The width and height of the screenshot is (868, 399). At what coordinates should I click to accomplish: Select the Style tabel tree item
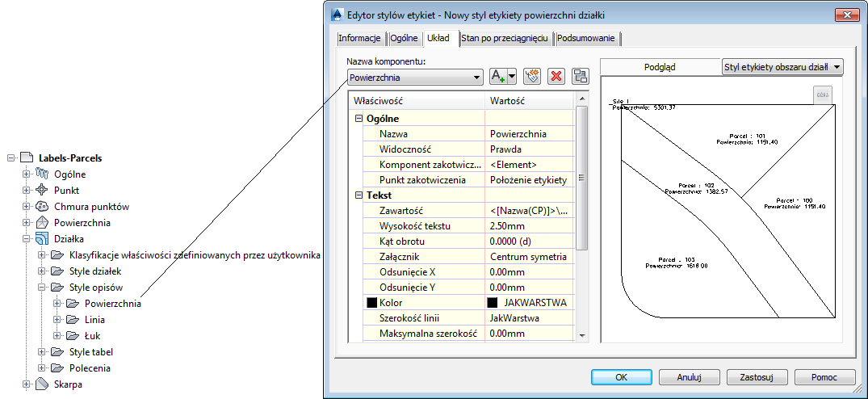[x=91, y=352]
